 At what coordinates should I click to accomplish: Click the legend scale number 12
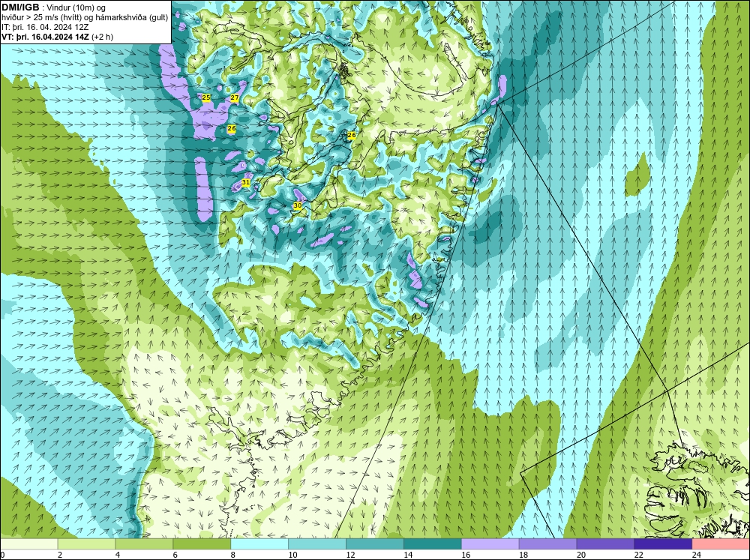pos(350,555)
